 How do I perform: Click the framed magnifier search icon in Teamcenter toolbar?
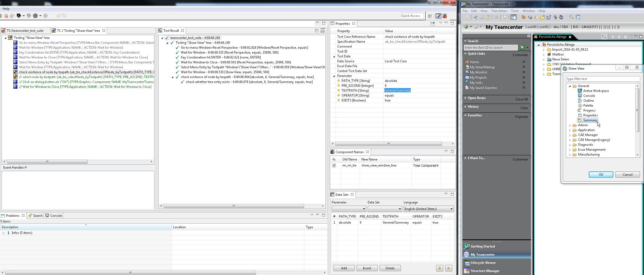(x=578, y=17)
